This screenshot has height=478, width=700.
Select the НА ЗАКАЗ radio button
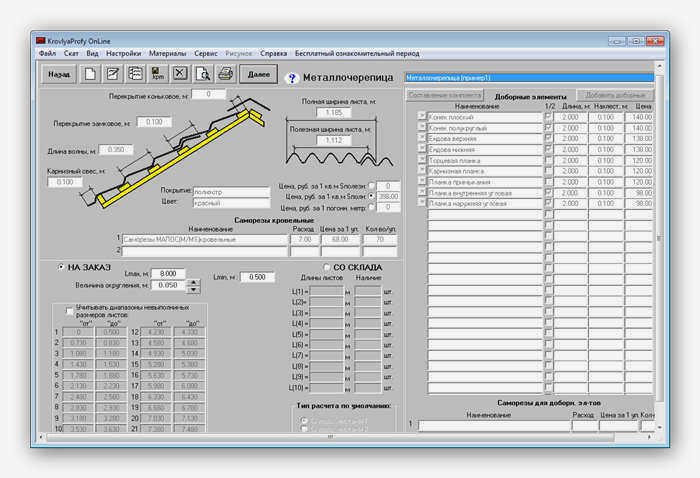(x=61, y=267)
